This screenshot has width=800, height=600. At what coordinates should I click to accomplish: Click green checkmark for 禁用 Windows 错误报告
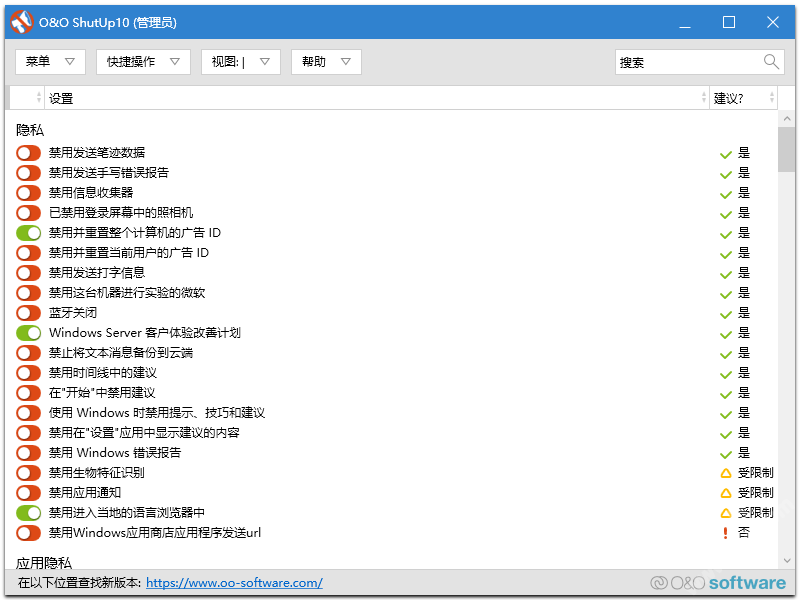726,455
